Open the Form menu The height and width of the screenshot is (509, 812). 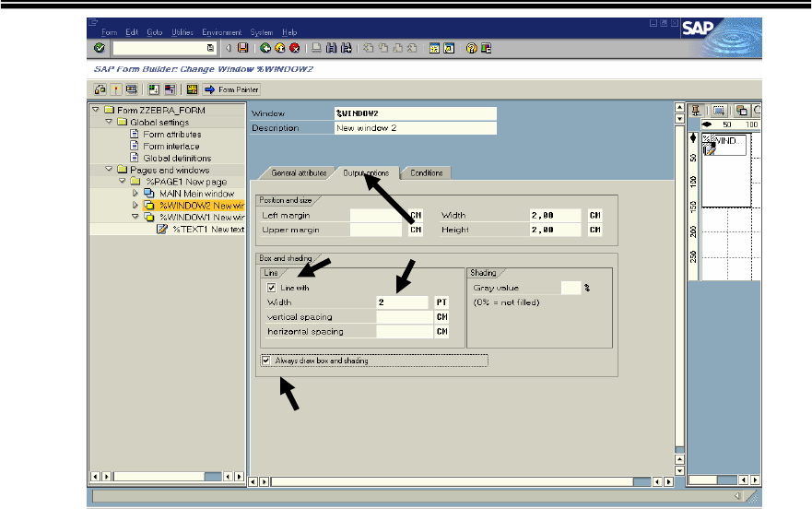[x=109, y=32]
